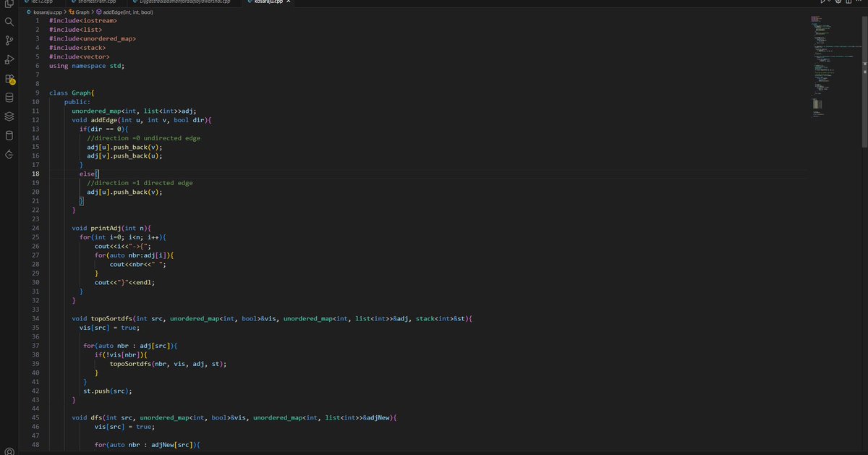Click the 'st.push(src);' line
This screenshot has width=868, height=455.
(107, 391)
